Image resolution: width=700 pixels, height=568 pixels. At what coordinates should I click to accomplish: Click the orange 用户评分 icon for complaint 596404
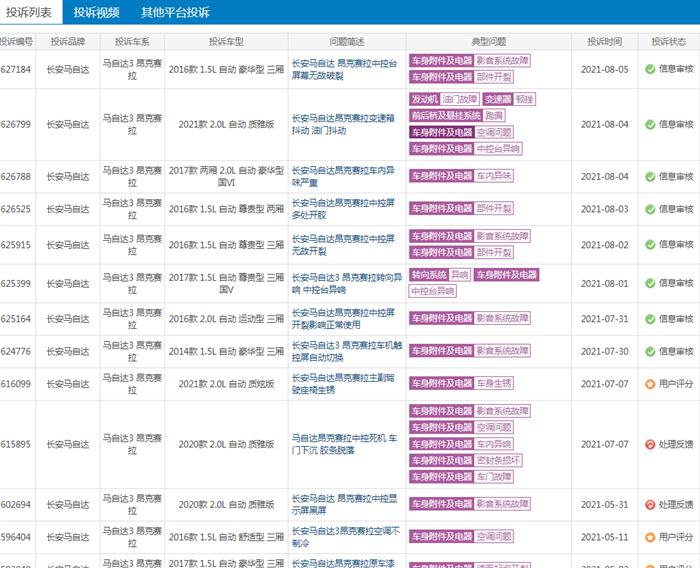[650, 538]
